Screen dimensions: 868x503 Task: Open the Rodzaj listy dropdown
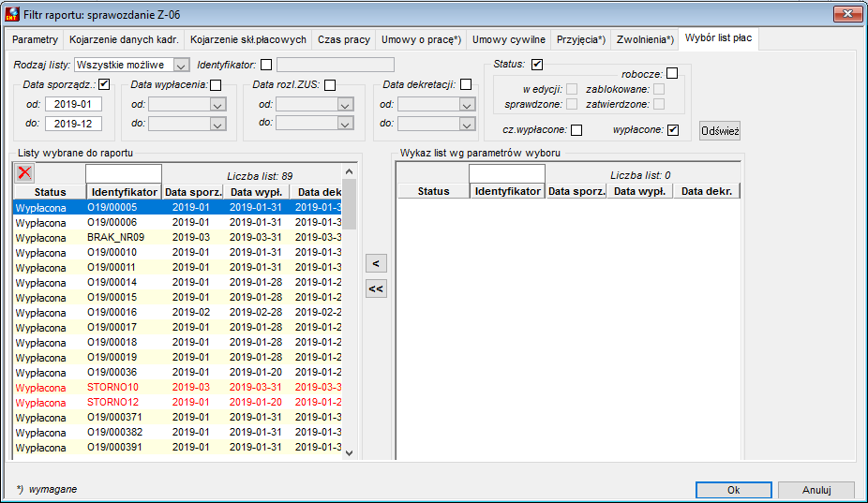181,66
